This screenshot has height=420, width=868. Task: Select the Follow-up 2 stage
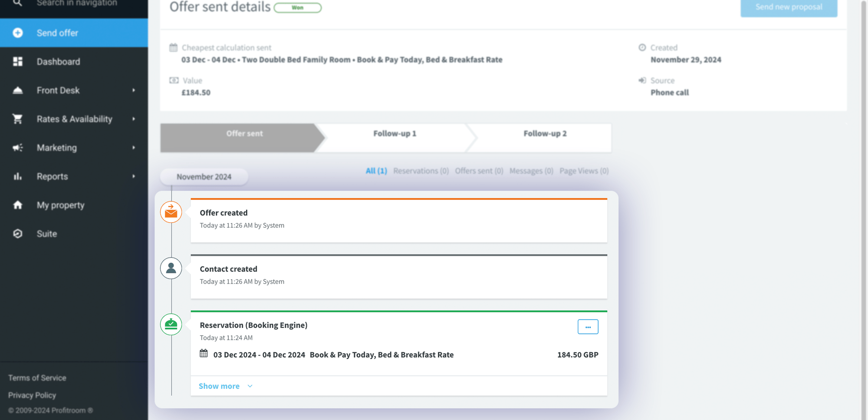point(545,133)
